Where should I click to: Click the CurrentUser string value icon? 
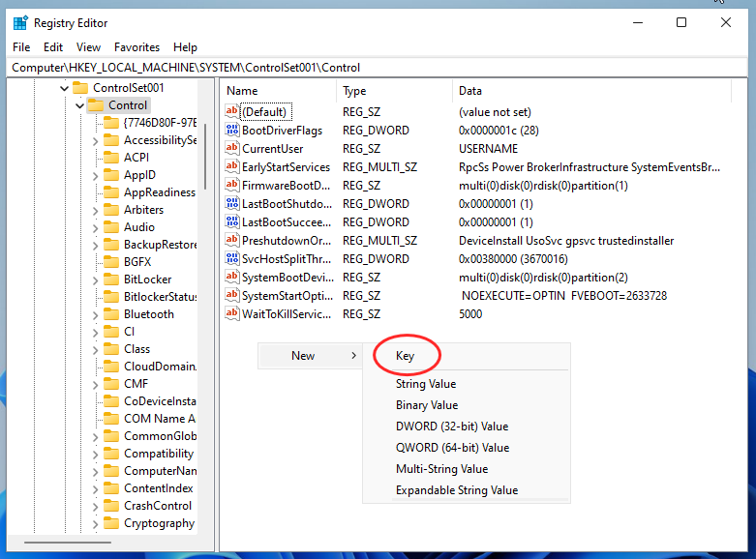tap(232, 148)
